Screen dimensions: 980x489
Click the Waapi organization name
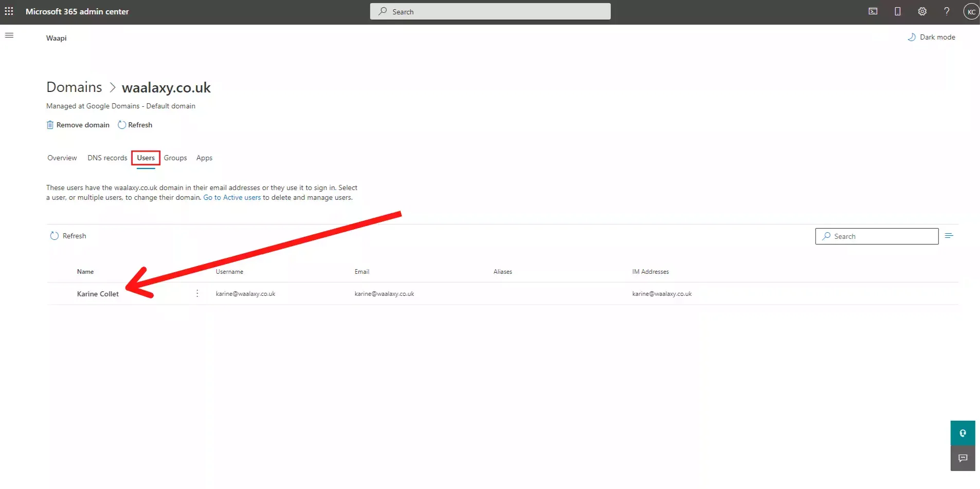tap(57, 38)
